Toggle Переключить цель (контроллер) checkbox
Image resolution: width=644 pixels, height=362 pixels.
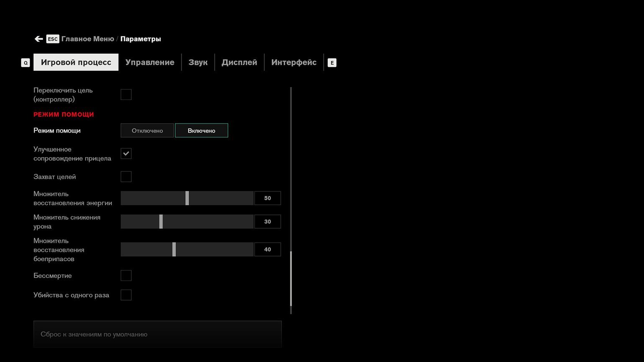pyautogui.click(x=126, y=94)
